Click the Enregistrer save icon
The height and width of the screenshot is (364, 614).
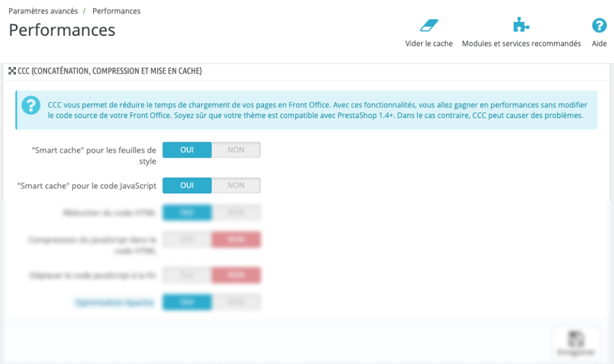(576, 340)
